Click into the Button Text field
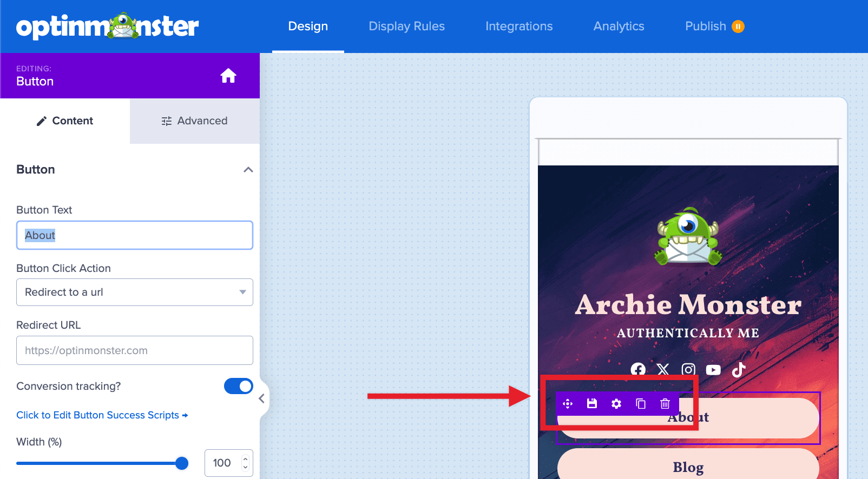868x479 pixels. pos(135,235)
